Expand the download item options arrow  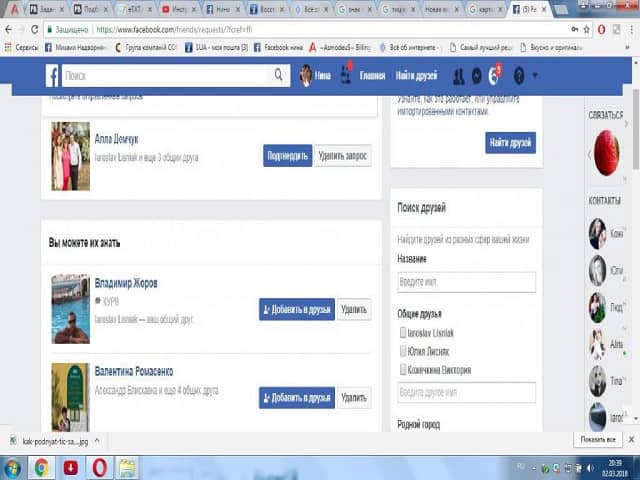97,440
